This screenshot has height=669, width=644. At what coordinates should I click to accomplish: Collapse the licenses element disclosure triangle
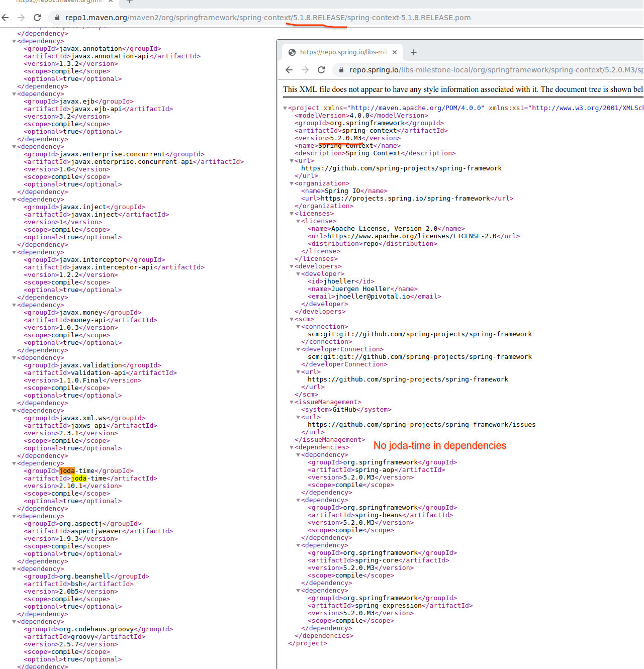(291, 213)
